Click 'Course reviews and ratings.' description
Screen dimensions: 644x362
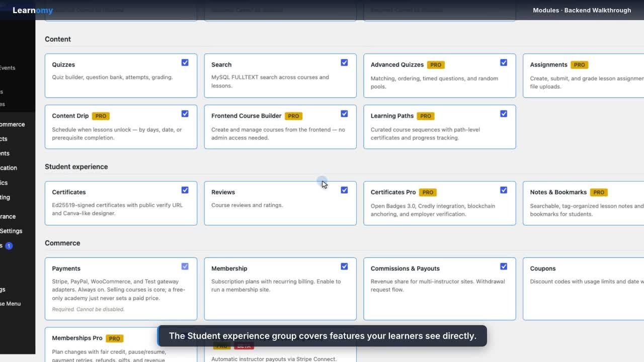(x=247, y=206)
